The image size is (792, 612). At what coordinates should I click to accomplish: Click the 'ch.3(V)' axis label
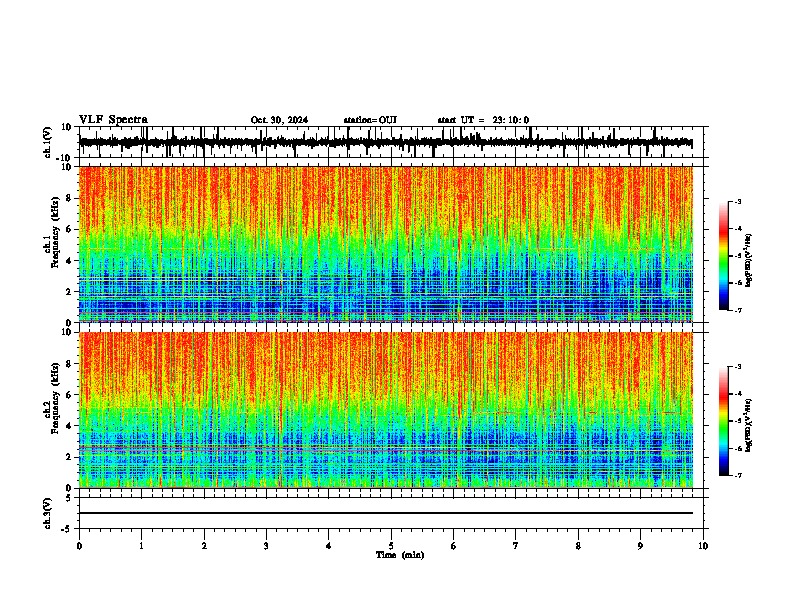click(48, 514)
